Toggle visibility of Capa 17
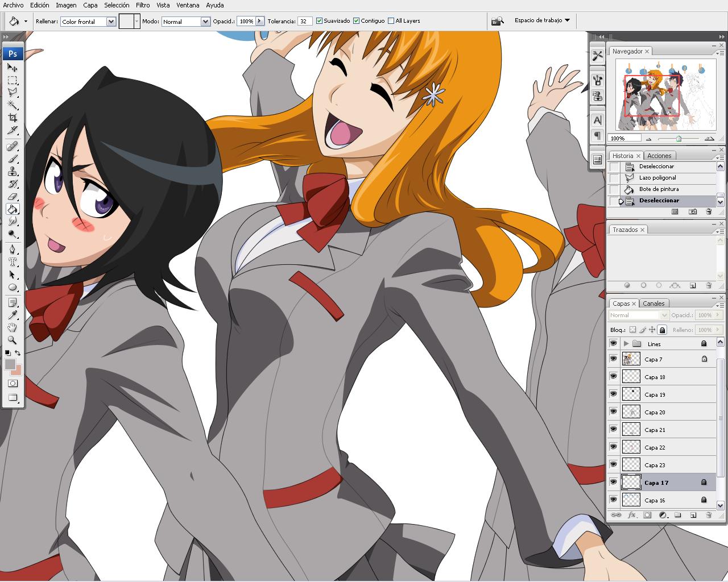728x582 pixels. point(613,482)
